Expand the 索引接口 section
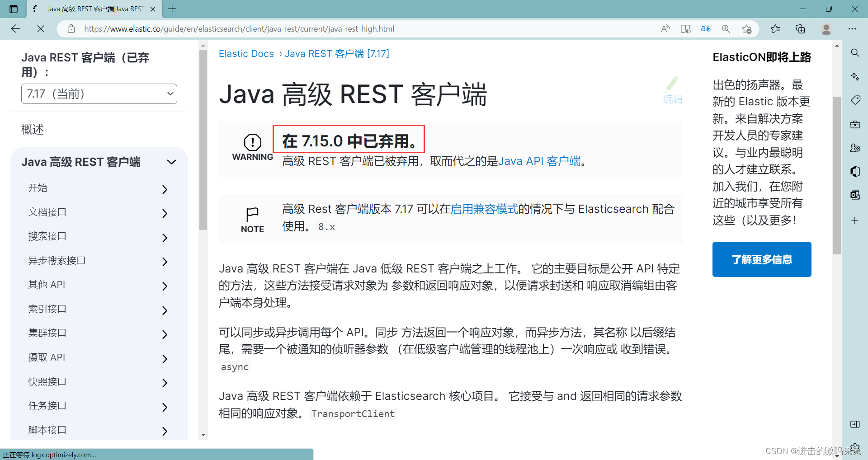Viewport: 868px width, 460px height. point(165,310)
